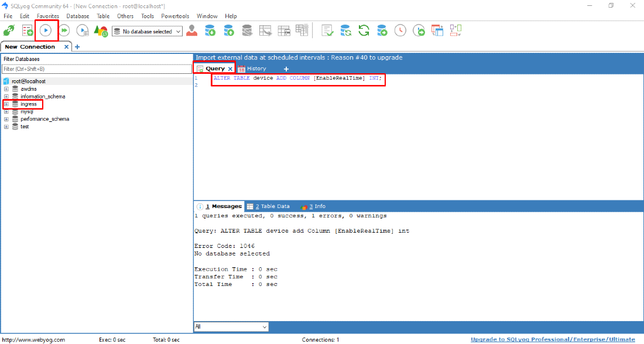Viewport: 644px width, 344px height.
Task: Open the Edit menu
Action: [x=25, y=16]
